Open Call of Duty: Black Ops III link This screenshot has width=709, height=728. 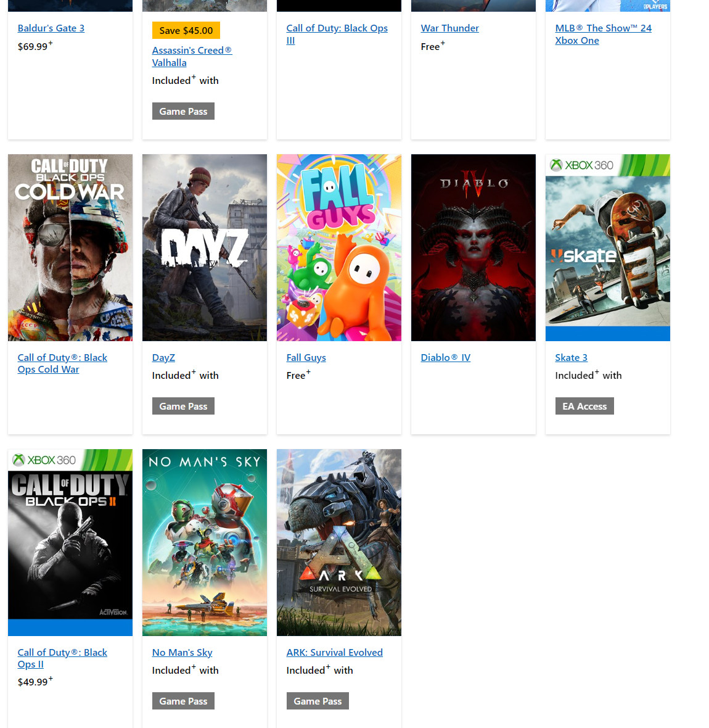point(337,35)
